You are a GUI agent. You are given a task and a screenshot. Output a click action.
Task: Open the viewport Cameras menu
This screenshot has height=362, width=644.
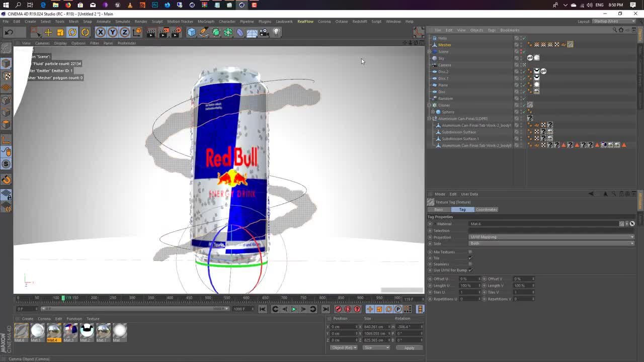click(x=42, y=43)
